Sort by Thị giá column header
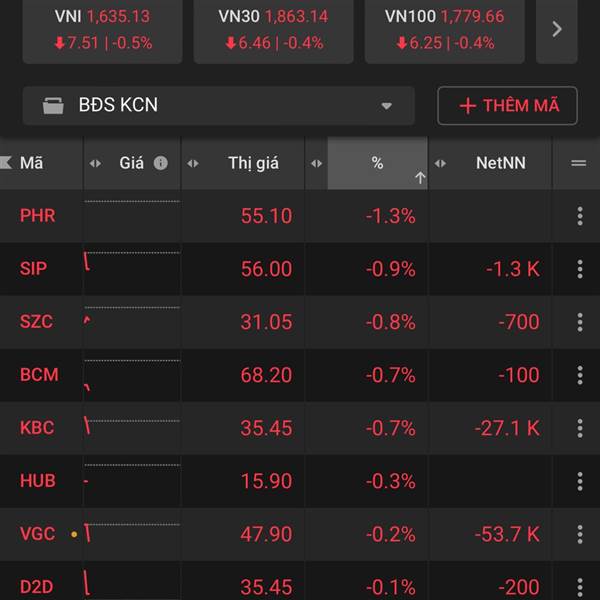Image resolution: width=600 pixels, height=600 pixels. coord(253,163)
